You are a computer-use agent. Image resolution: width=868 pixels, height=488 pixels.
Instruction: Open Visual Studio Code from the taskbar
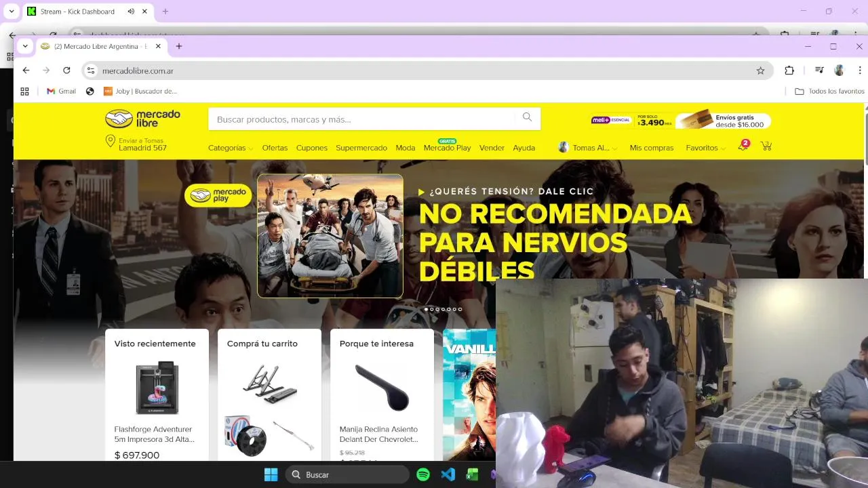448,474
